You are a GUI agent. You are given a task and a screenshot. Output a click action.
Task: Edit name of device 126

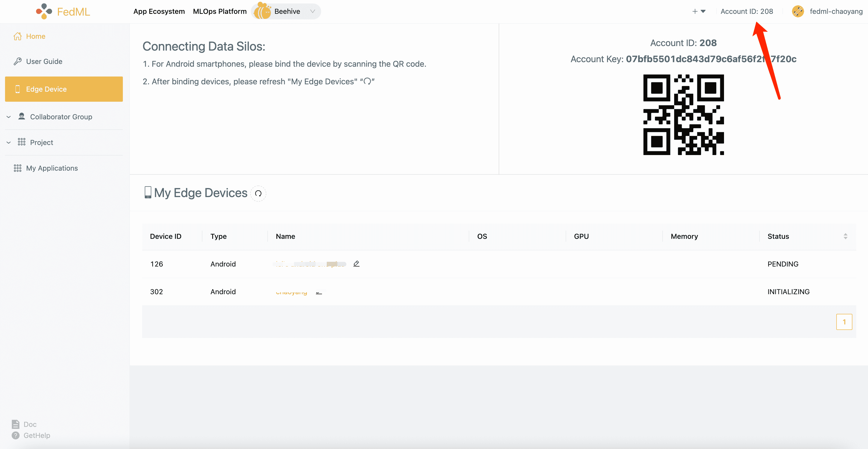coord(356,264)
